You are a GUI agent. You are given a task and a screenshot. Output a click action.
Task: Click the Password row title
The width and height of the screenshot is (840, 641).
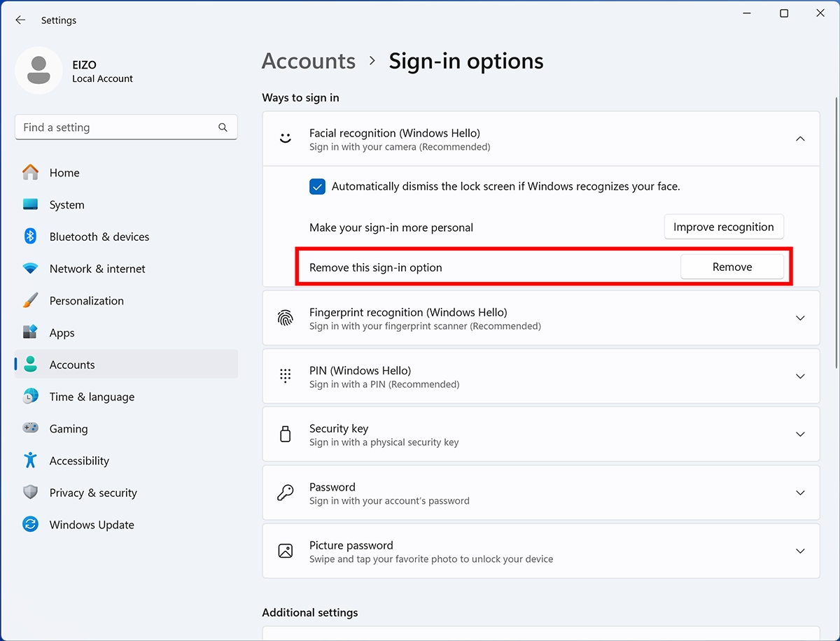(332, 487)
